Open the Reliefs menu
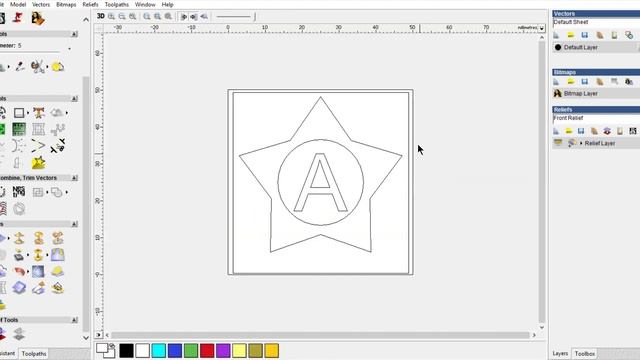The width and height of the screenshot is (640, 360). pyautogui.click(x=90, y=4)
